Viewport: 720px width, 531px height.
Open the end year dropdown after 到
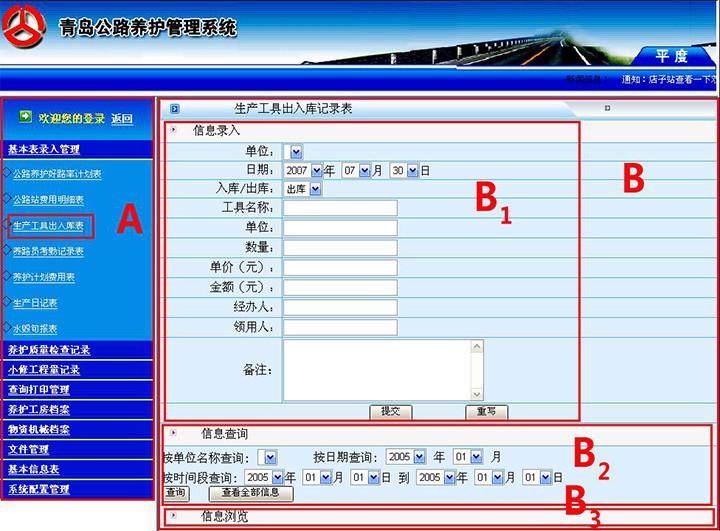pos(436,478)
